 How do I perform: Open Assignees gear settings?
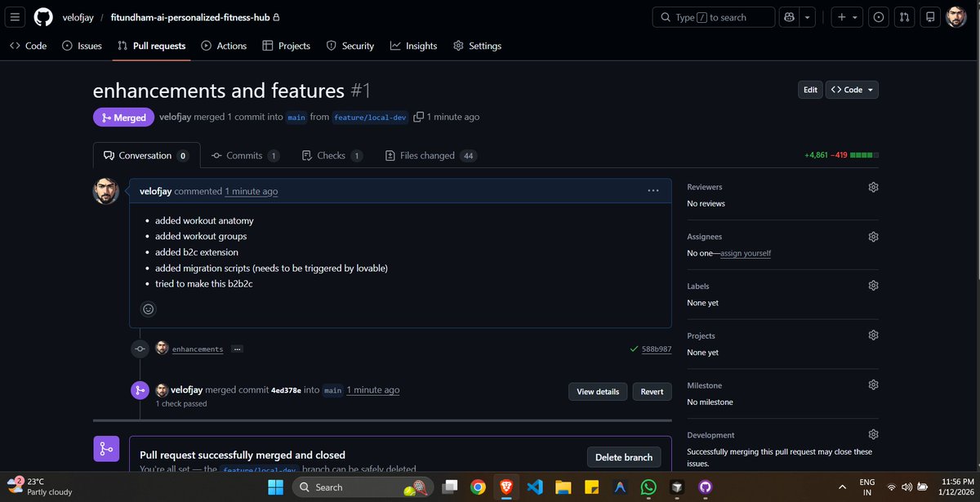pos(873,237)
